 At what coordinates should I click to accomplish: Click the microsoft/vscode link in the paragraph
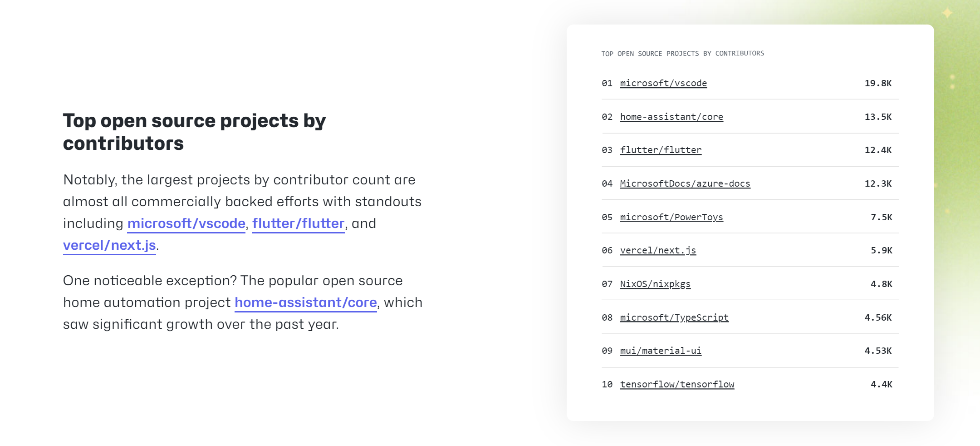186,223
